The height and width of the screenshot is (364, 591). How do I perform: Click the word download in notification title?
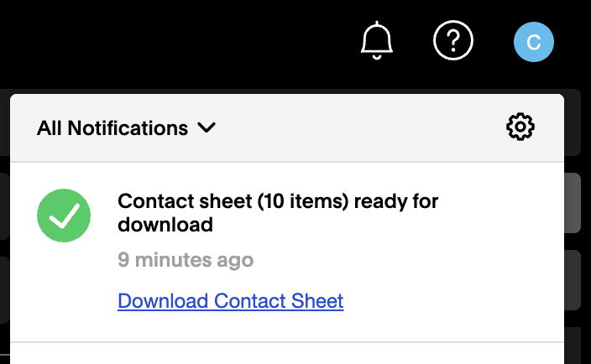(165, 225)
